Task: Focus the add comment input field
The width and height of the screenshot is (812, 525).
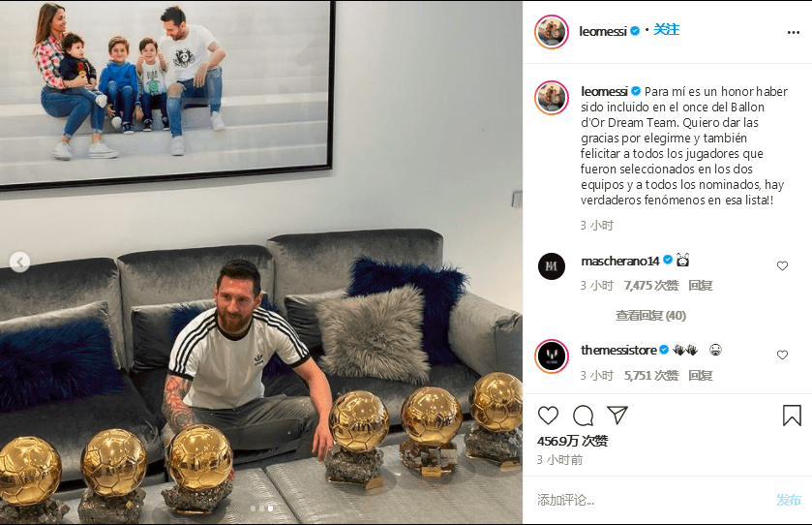Action: pyautogui.click(x=652, y=500)
